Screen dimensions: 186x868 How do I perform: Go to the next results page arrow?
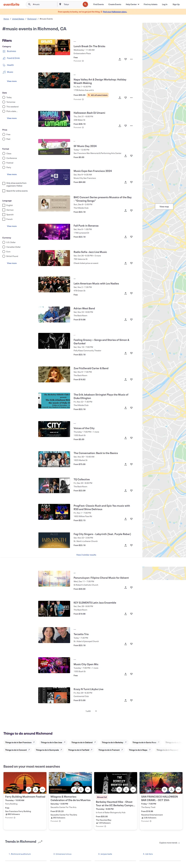96,711
